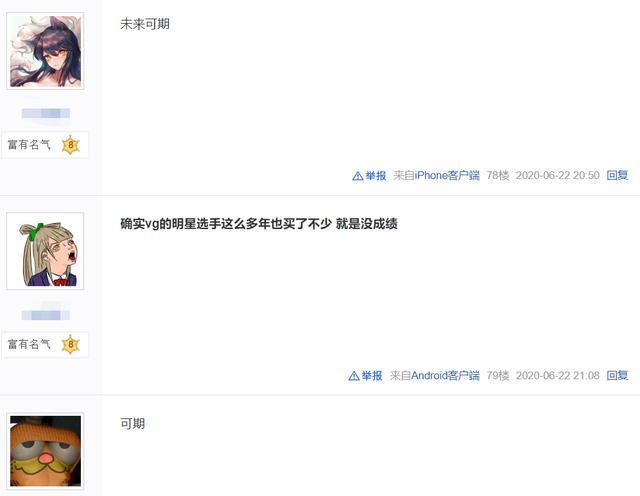
Task: Open the dark-haired anime girl avatar
Action: coord(45,51)
